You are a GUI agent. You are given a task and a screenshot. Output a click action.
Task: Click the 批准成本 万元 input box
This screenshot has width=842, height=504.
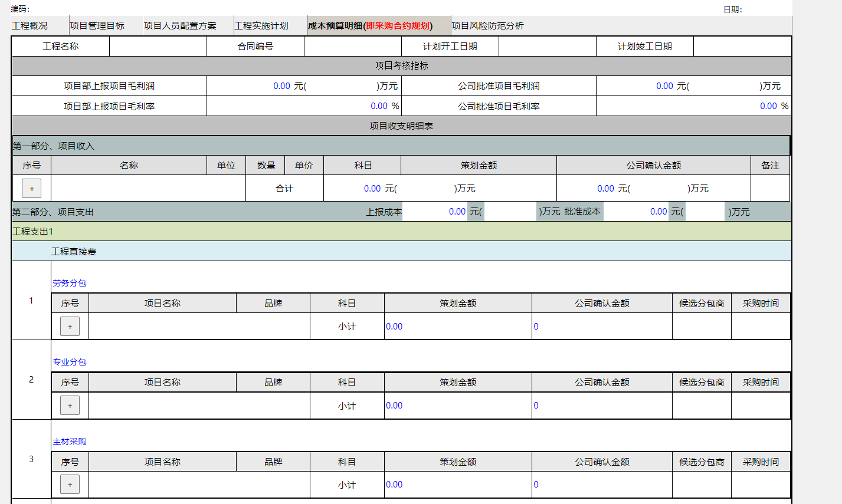705,212
